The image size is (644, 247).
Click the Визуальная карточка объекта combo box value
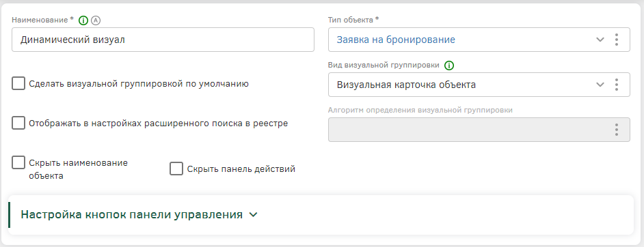(x=406, y=85)
